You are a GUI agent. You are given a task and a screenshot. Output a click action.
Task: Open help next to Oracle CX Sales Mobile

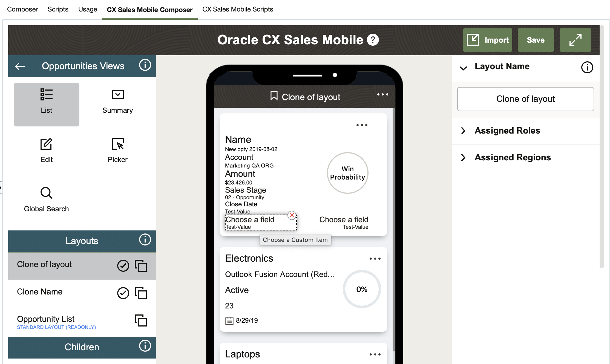coord(373,40)
